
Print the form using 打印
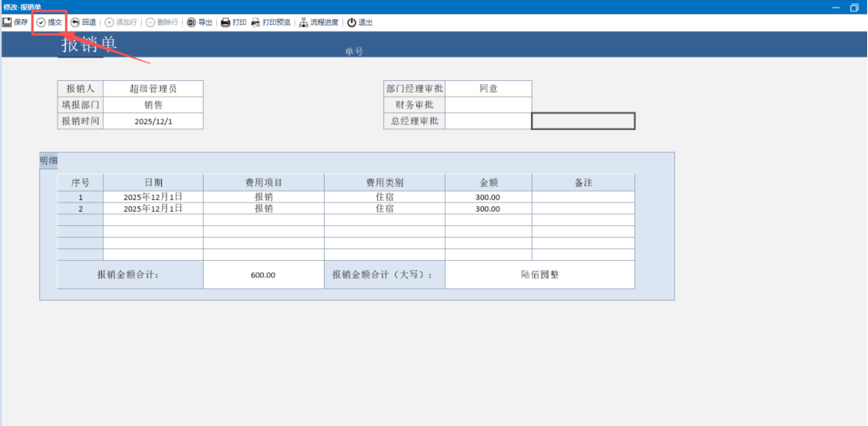click(233, 23)
